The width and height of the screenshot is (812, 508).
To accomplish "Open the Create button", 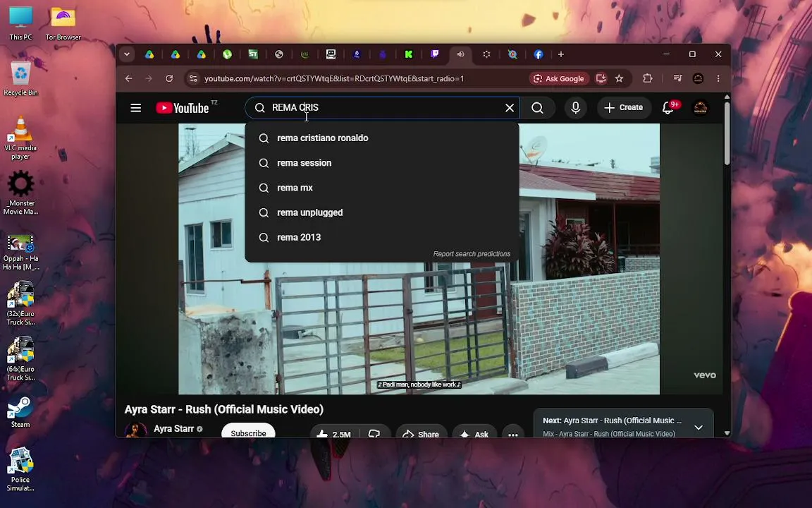I will (624, 108).
